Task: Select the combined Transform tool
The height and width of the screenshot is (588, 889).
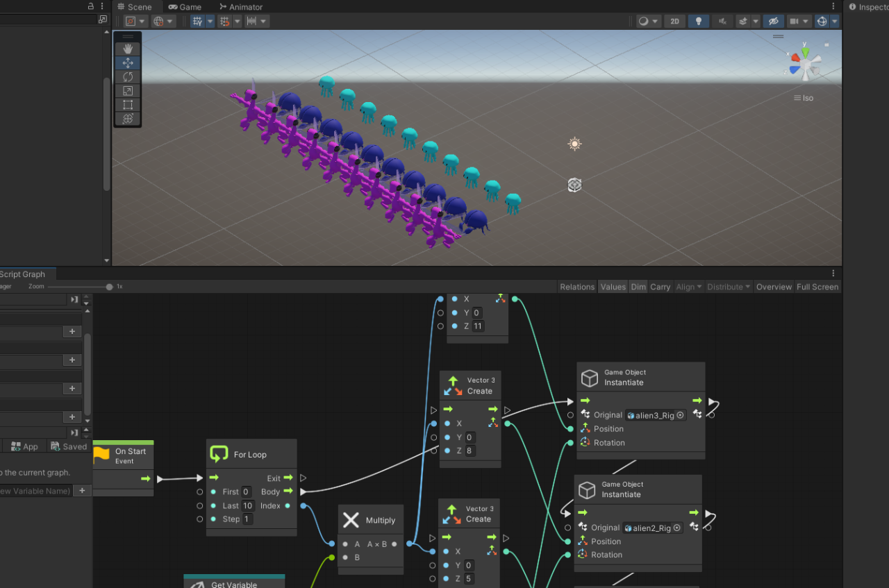Action: click(128, 119)
